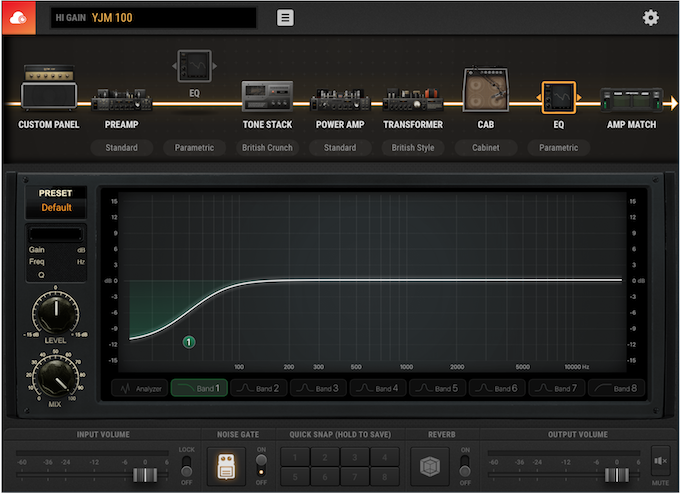This screenshot has width=680, height=493.
Task: Click the Band 1 node on graph
Action: 189,342
